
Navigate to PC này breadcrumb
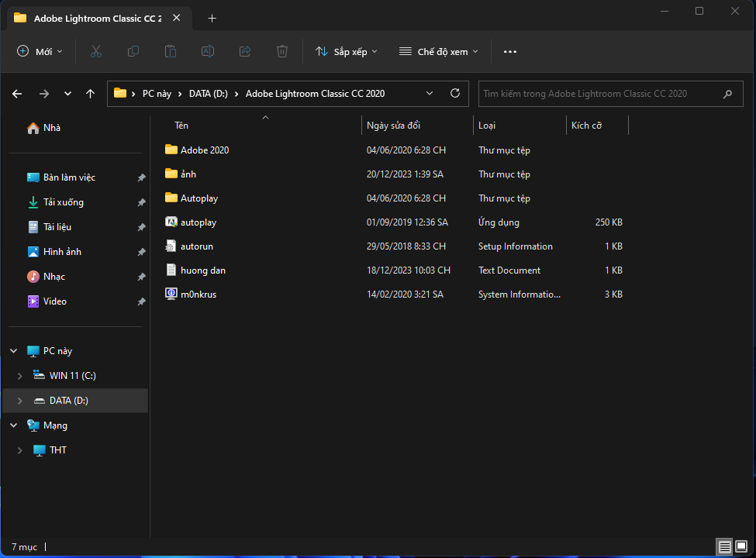click(x=157, y=94)
